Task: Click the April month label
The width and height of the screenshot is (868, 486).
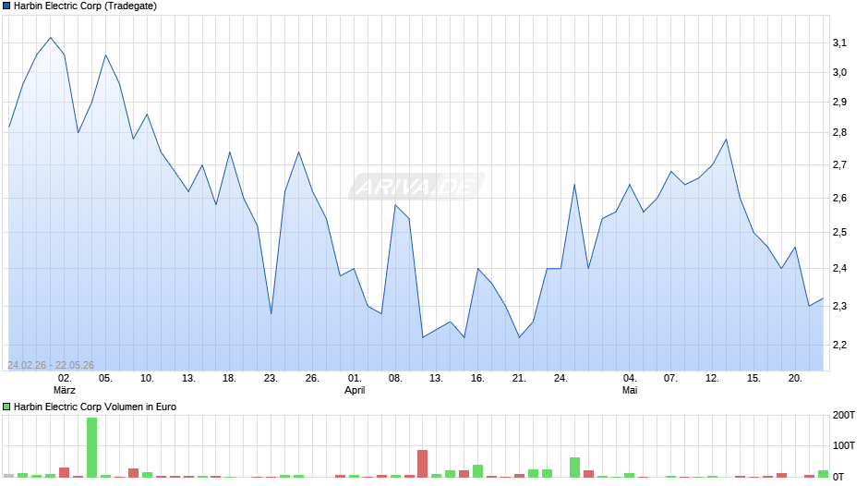Action: [x=355, y=390]
